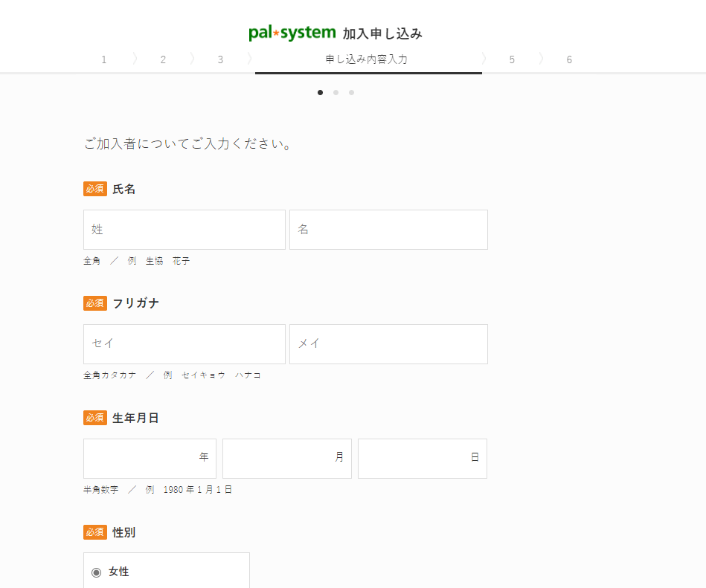The image size is (706, 588).
Task: Click step 1 in the progress bar
Action: click(104, 59)
